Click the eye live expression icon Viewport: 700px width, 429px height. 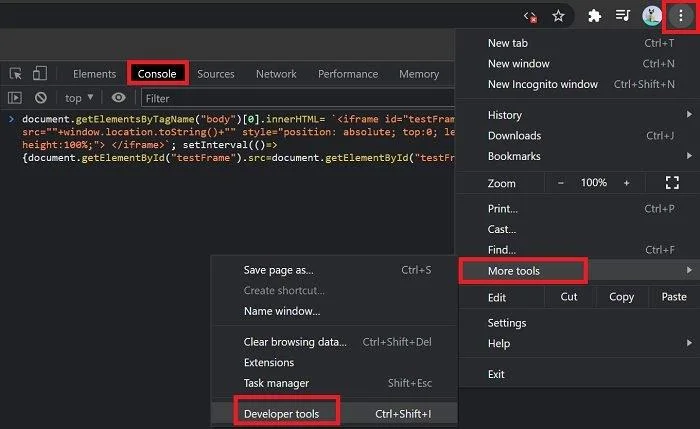(x=118, y=97)
